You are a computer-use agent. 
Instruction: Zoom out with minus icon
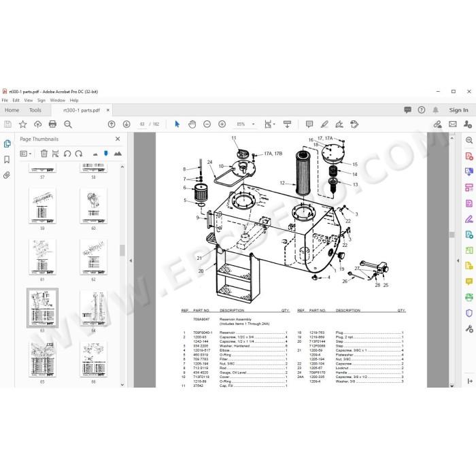tap(207, 124)
